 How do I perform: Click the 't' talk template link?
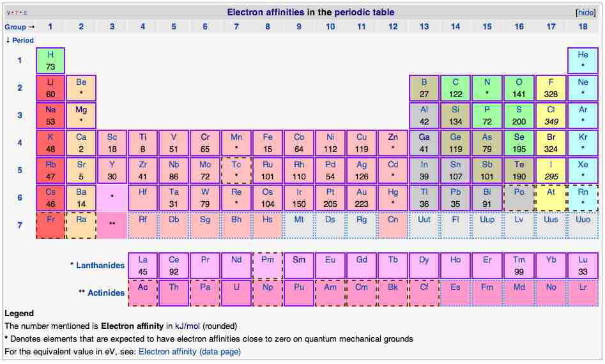click(x=16, y=13)
